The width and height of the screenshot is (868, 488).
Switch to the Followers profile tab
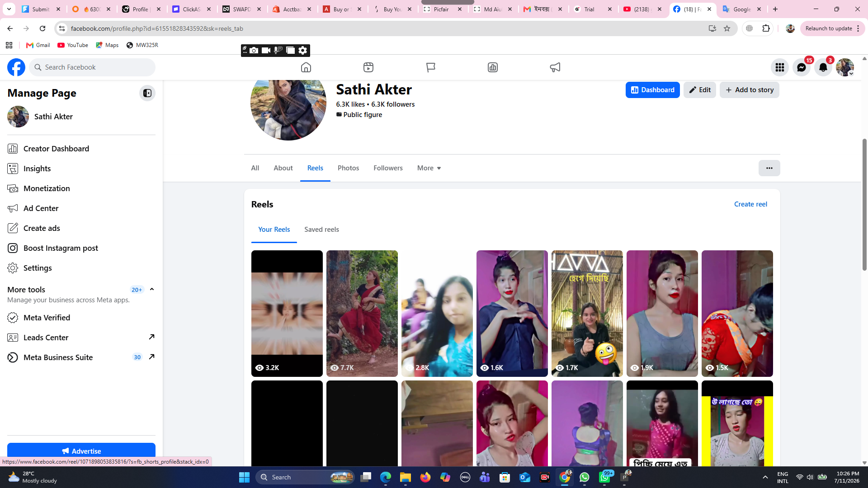click(388, 168)
